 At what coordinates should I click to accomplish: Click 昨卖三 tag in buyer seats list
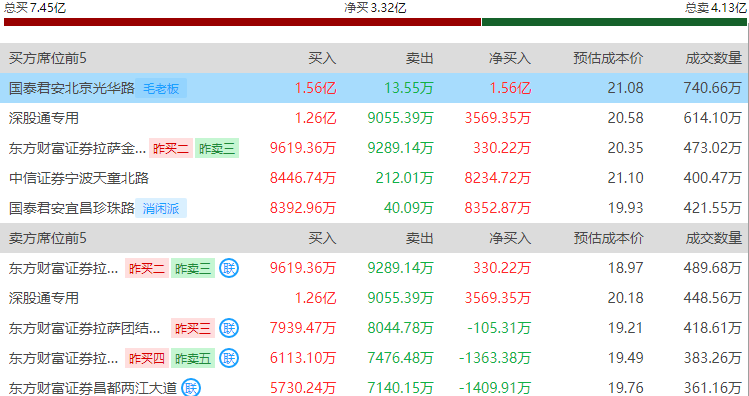217,149
